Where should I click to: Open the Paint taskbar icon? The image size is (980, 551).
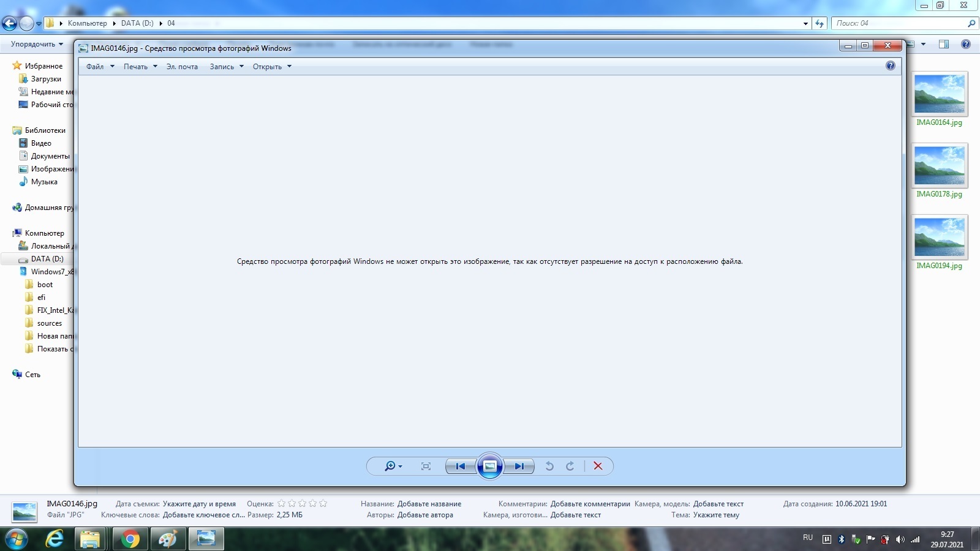pos(168,539)
